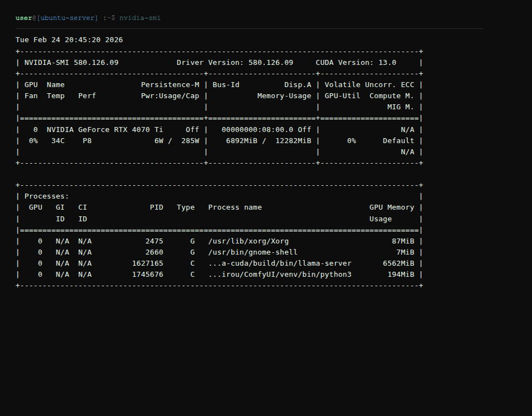Click 'Volatile Uncorr. ECC' header

[369, 85]
